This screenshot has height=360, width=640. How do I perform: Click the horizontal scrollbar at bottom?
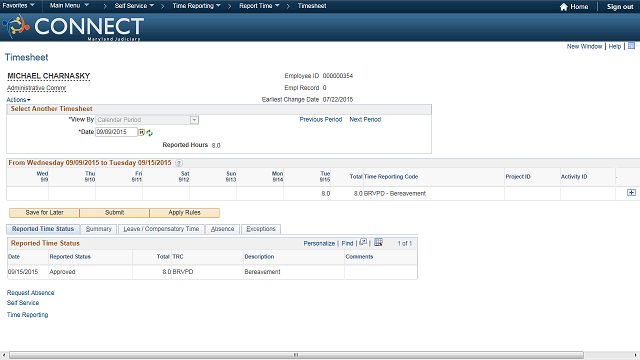coord(296,355)
